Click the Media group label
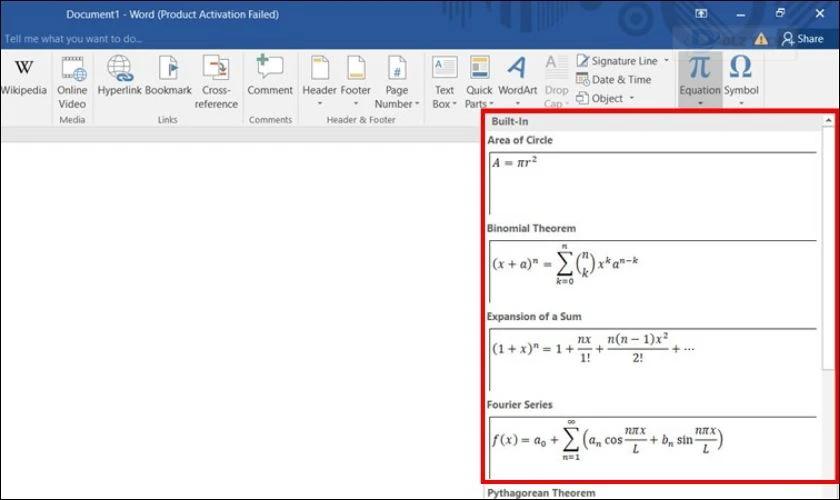Image resolution: width=840 pixels, height=500 pixels. pyautogui.click(x=72, y=120)
